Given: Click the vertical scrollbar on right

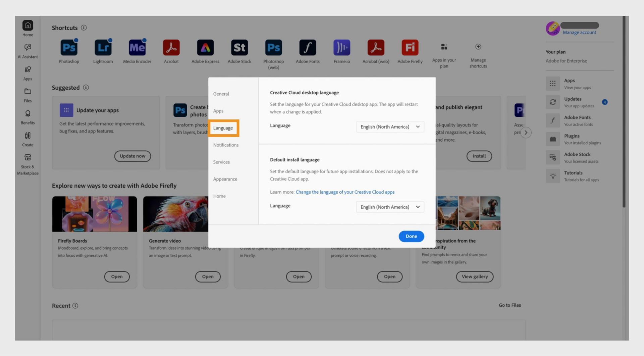Looking at the screenshot, I should point(624,112).
